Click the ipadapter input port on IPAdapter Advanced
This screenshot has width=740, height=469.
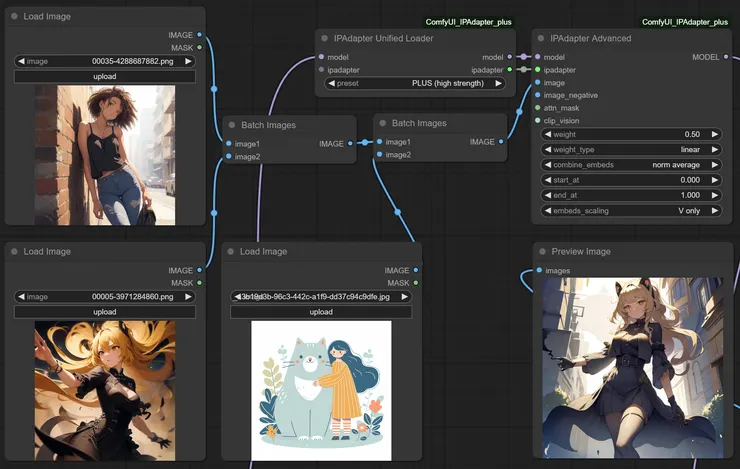point(538,69)
